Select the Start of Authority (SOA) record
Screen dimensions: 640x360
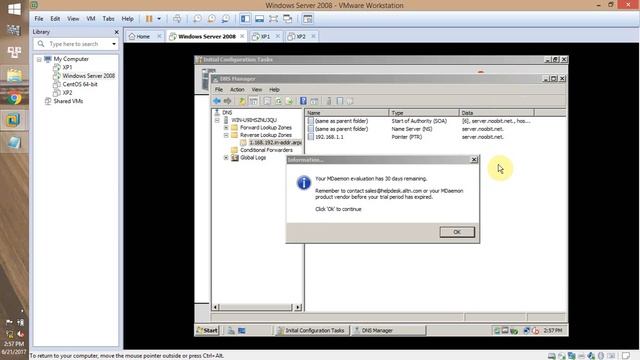[x=419, y=121]
